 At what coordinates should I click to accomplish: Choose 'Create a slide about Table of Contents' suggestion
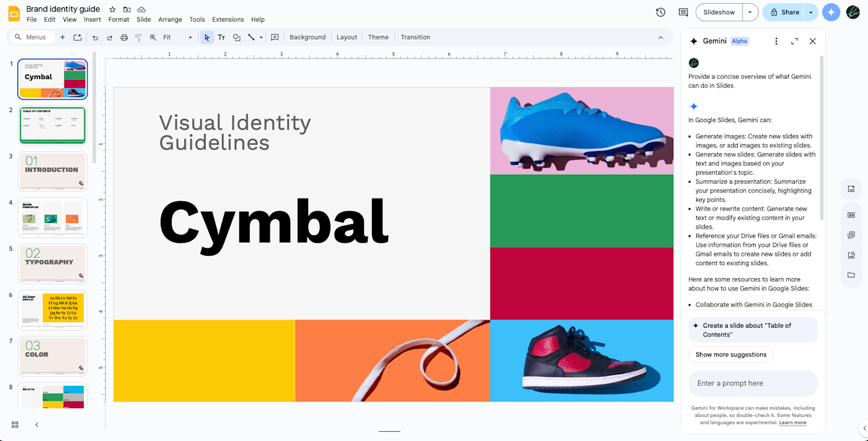point(753,330)
